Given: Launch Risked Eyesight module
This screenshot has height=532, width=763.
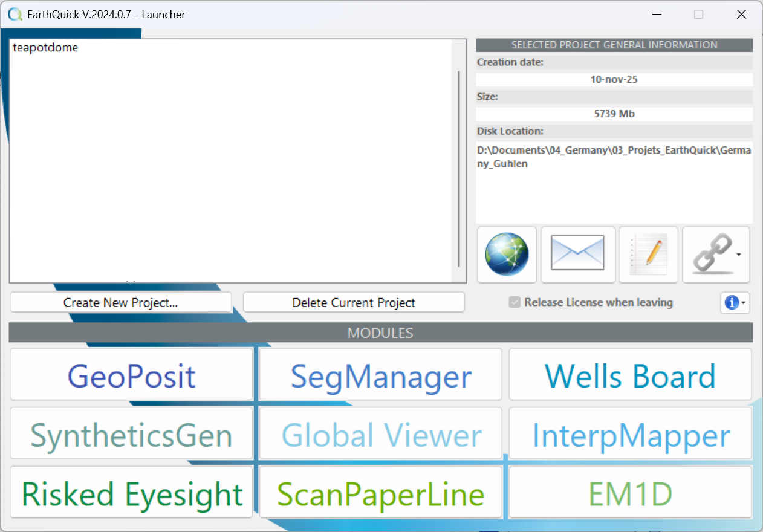Looking at the screenshot, I should [131, 493].
